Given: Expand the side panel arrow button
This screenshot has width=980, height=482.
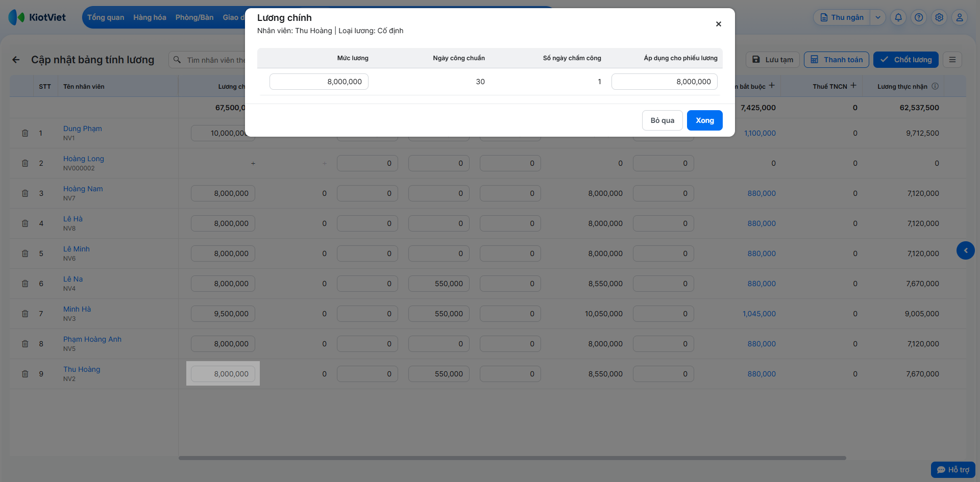Looking at the screenshot, I should tap(965, 250).
